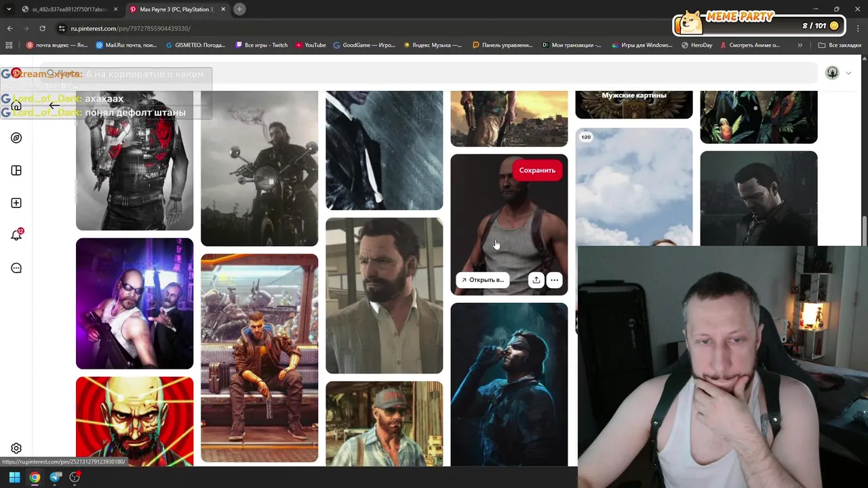This screenshot has height=488, width=868.
Task: Open the red radial bald man pin
Action: point(134,421)
